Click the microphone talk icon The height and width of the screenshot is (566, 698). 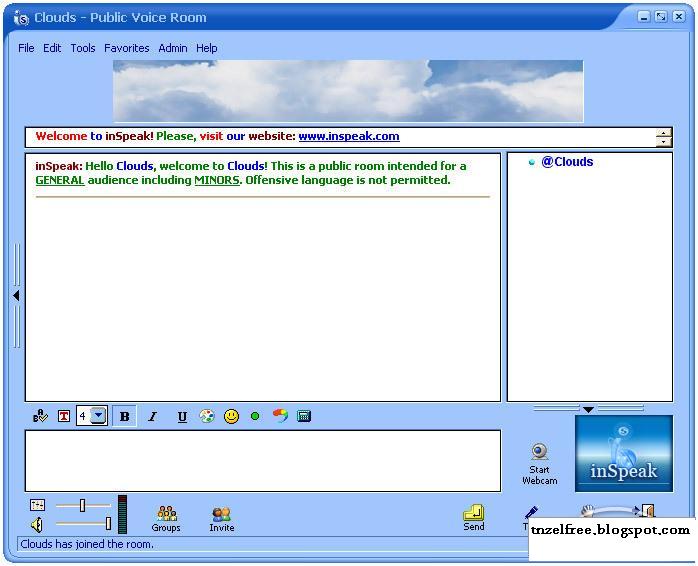(x=531, y=513)
